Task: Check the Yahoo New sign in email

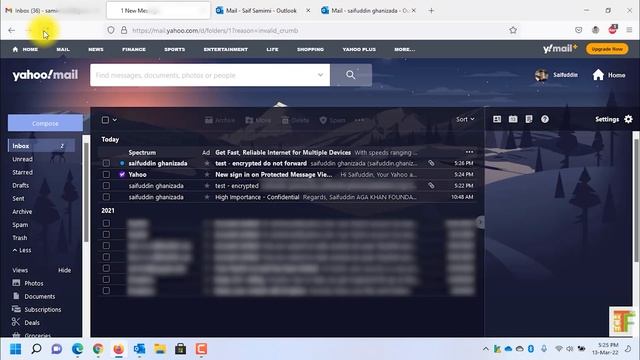Action: [x=106, y=174]
